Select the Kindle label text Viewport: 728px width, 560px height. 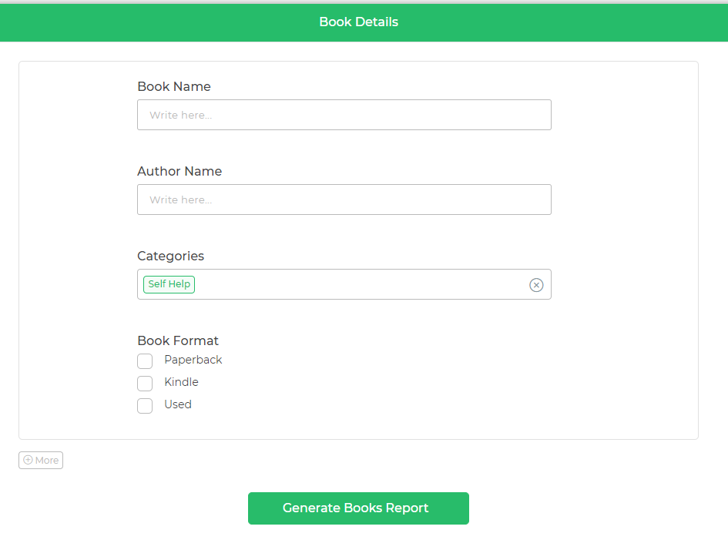182,382
